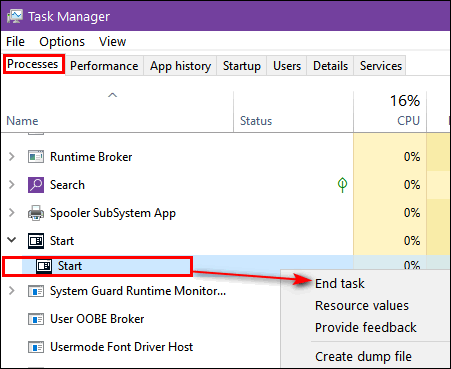Click the sort arrow above the Name column
The height and width of the screenshot is (369, 451).
click(x=113, y=95)
